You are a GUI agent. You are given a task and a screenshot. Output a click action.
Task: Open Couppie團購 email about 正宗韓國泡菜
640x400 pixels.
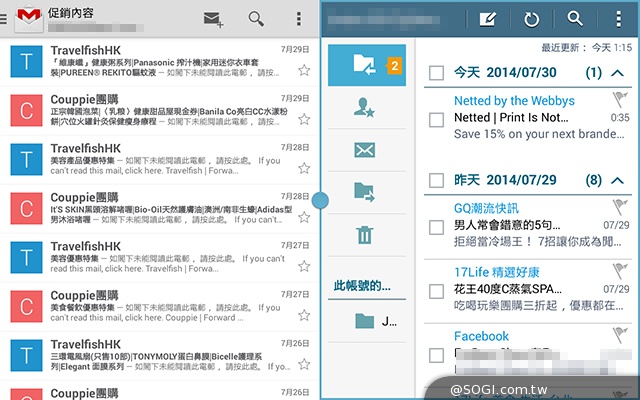pyautogui.click(x=159, y=111)
